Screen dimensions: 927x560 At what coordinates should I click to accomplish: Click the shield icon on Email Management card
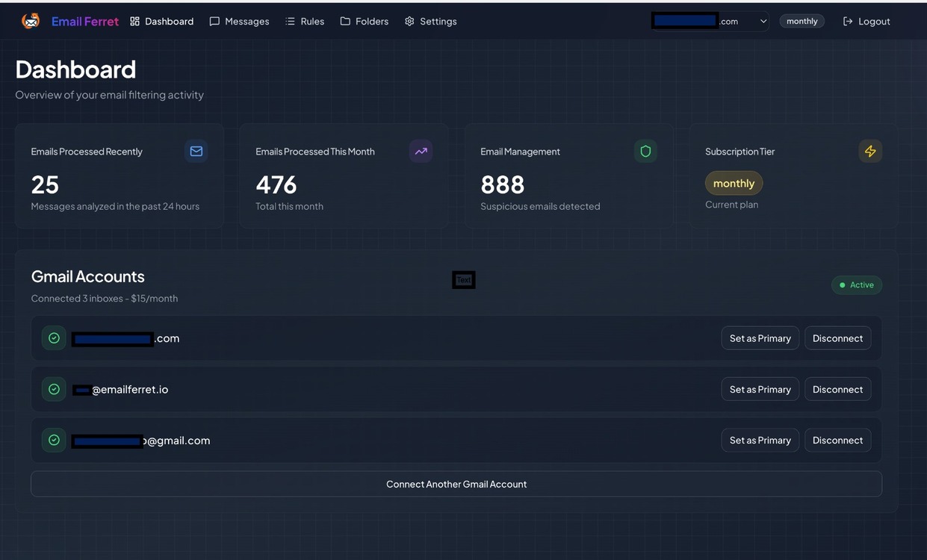[x=645, y=151]
